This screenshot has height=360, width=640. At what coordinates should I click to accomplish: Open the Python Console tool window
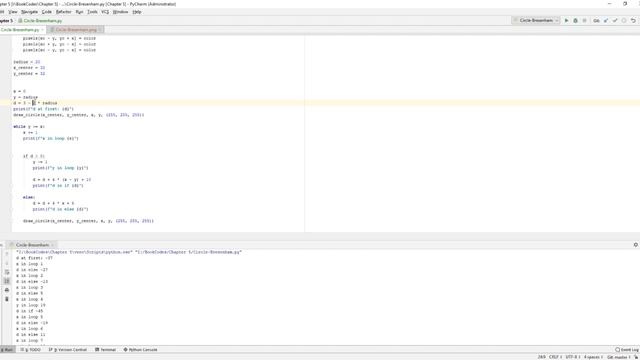[x=140, y=350]
